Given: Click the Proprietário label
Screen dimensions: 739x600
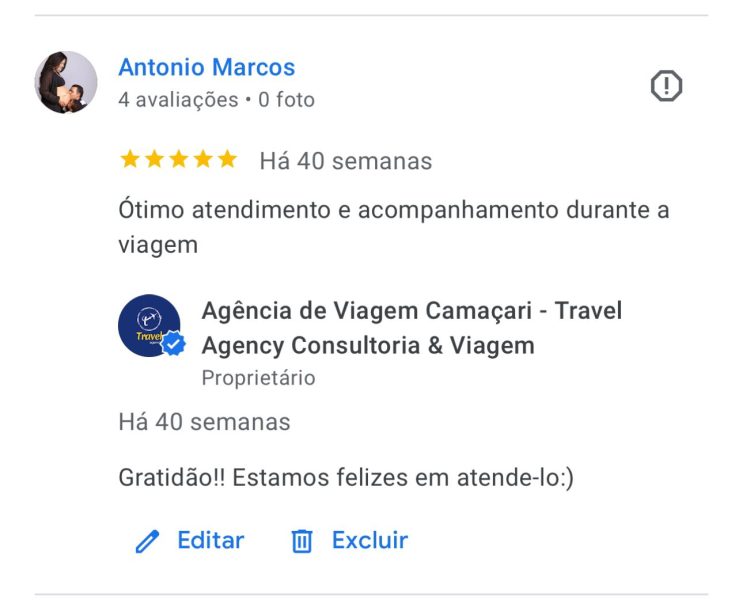Looking at the screenshot, I should pos(258,378).
